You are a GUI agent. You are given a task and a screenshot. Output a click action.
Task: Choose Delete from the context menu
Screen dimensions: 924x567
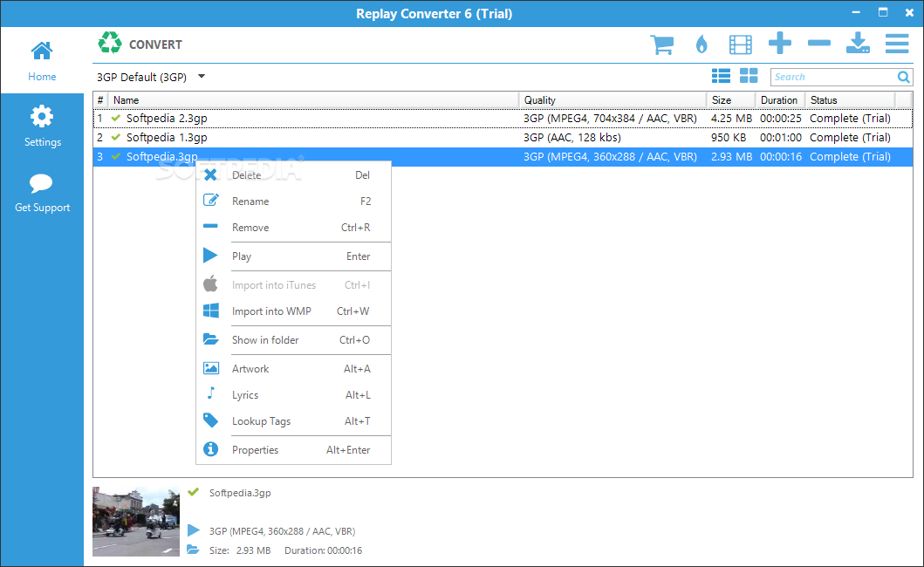pos(293,175)
